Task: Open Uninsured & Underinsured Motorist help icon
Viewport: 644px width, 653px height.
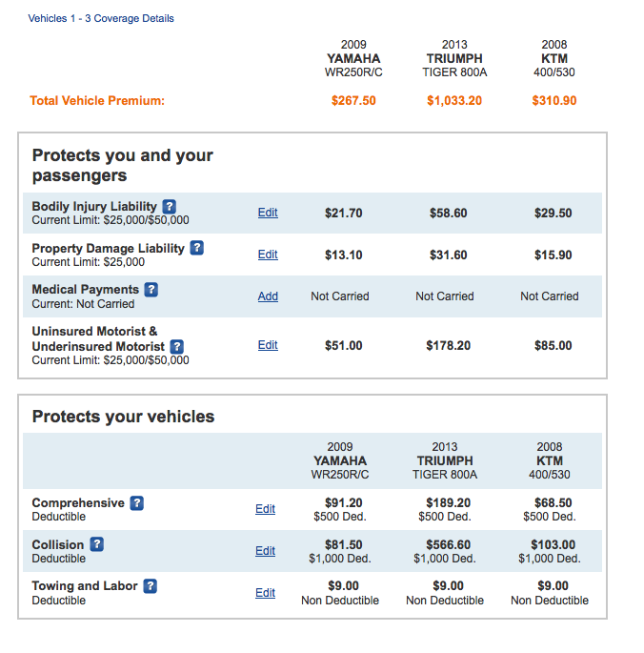Action: 176,346
